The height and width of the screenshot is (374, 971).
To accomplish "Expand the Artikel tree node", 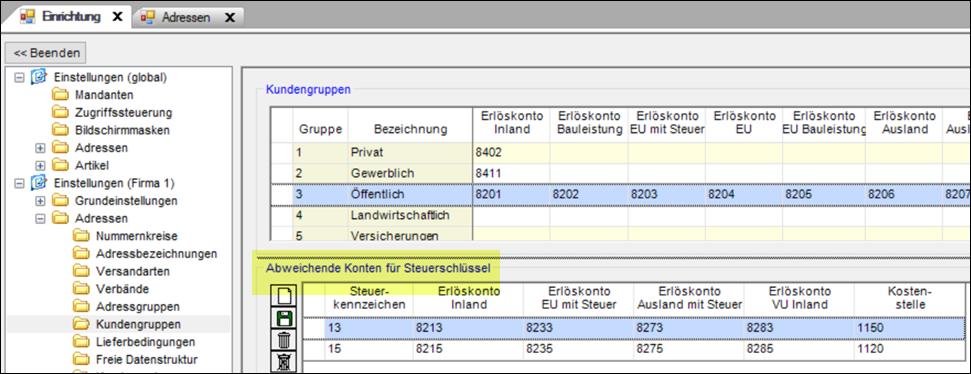I will click(x=41, y=165).
